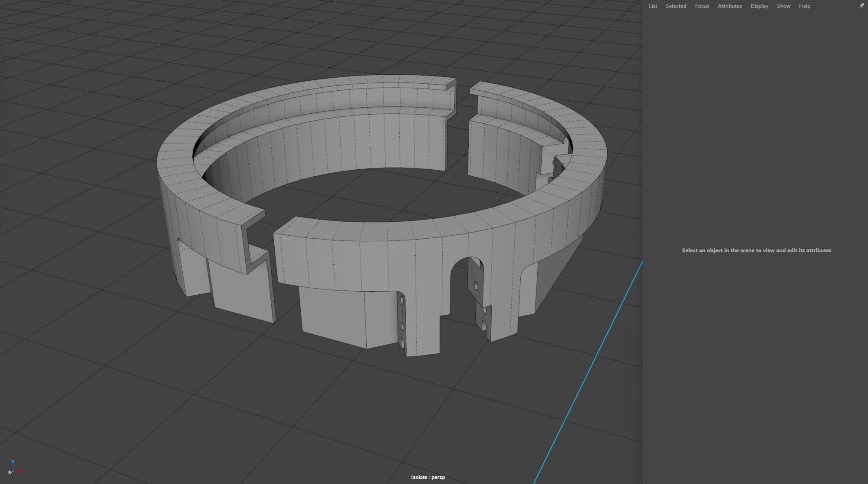Image resolution: width=868 pixels, height=484 pixels.
Task: Open the Attributes menu
Action: pyautogui.click(x=729, y=6)
